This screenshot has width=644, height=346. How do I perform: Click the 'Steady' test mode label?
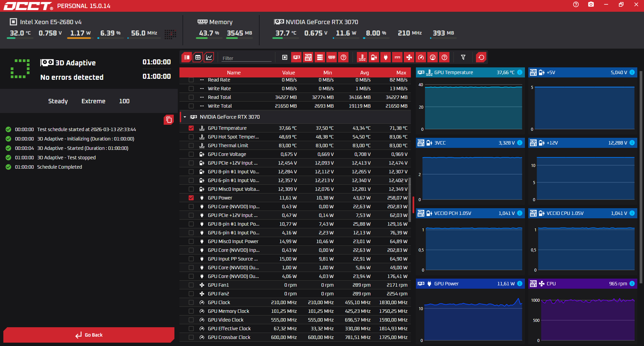pos(58,101)
